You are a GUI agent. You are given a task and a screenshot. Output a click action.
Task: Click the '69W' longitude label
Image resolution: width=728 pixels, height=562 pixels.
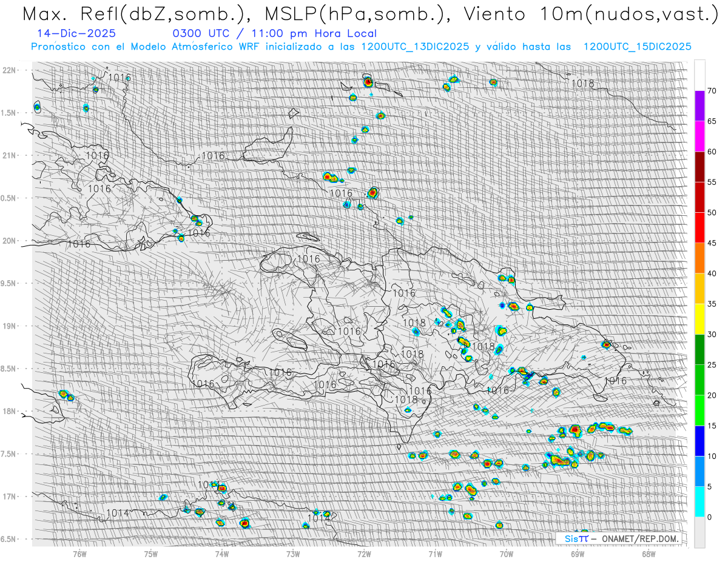(577, 554)
